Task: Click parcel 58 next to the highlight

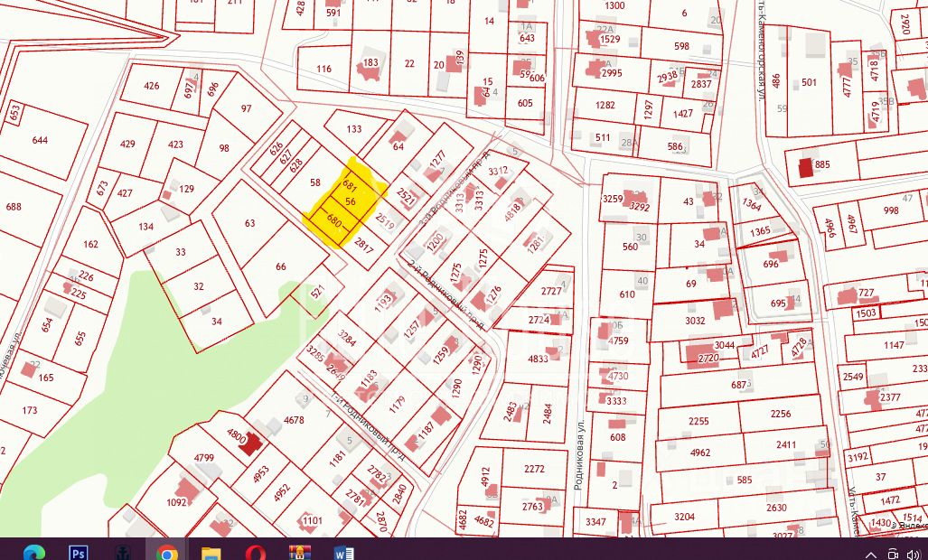Action: (314, 182)
